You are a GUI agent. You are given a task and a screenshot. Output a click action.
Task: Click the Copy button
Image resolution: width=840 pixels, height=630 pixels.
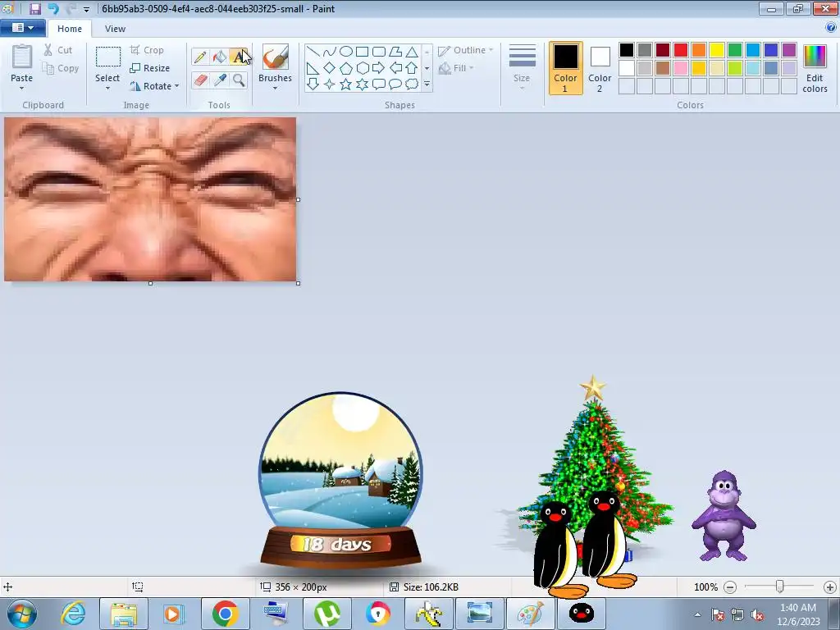[61, 68]
